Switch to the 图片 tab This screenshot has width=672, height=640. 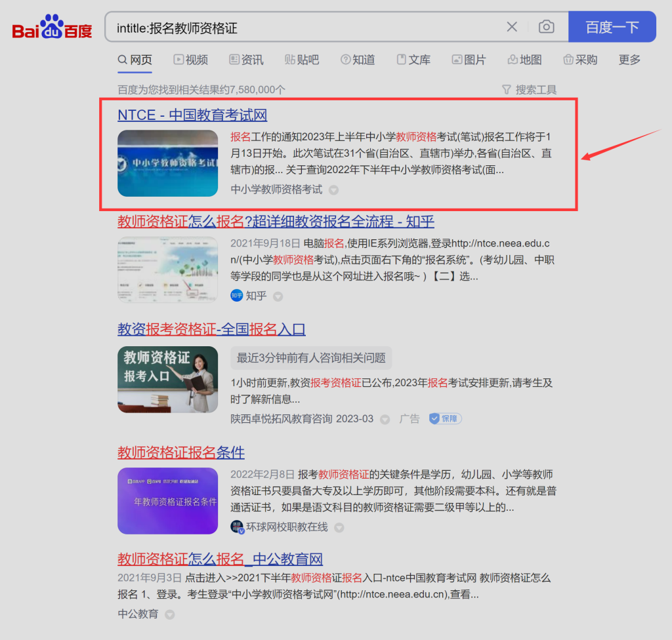click(469, 60)
